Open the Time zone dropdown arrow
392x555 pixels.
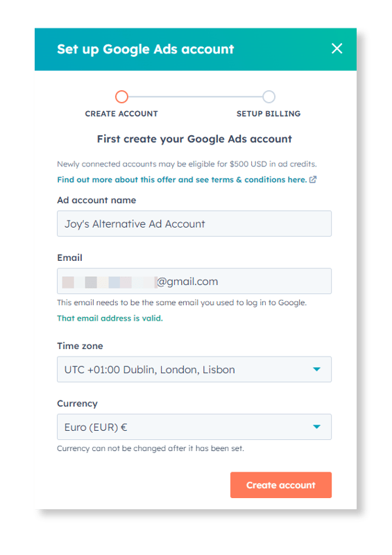[x=316, y=369]
